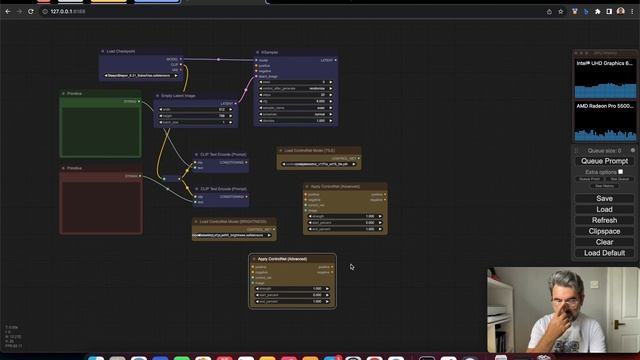This screenshot has height=360, width=640.
Task: Click the CONTROL_NET output on the TILE loader
Action: [x=359, y=158]
